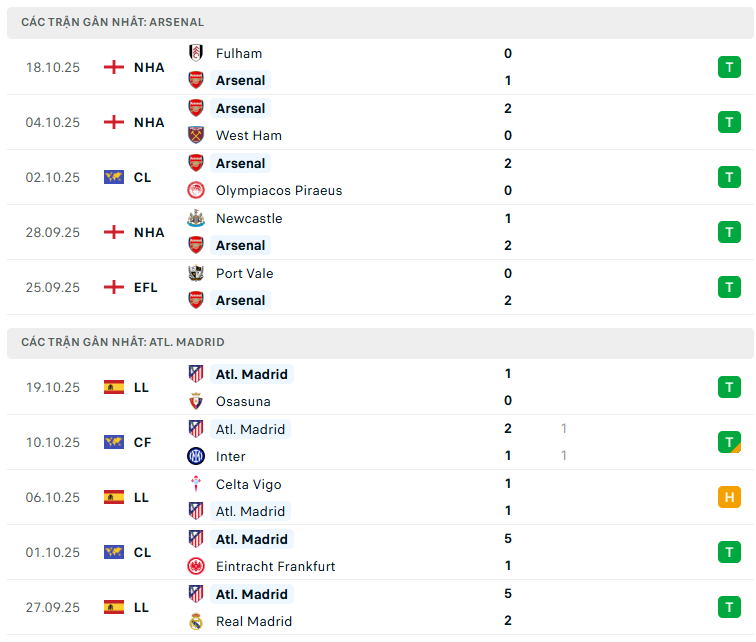Click green T badge for Fulham match
This screenshot has height=642, width=756.
click(729, 67)
